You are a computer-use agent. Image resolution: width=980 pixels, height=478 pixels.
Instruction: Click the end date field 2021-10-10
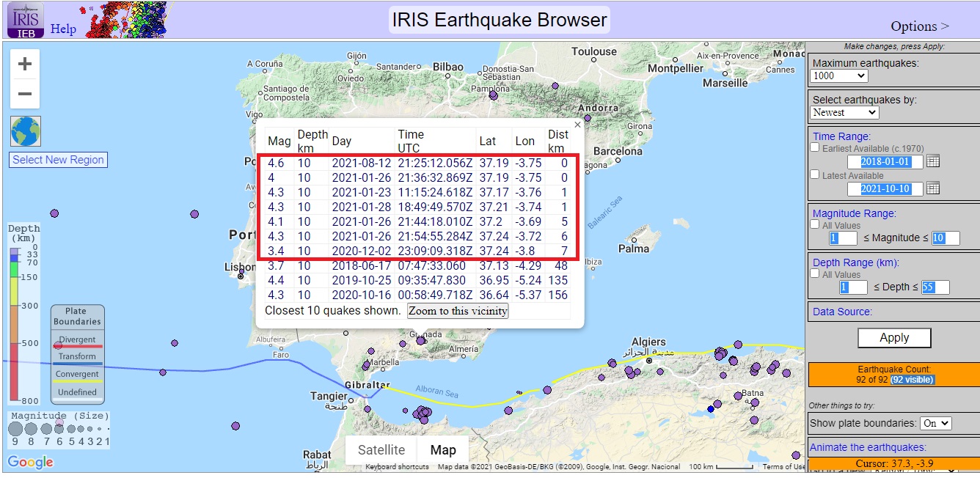(x=885, y=188)
